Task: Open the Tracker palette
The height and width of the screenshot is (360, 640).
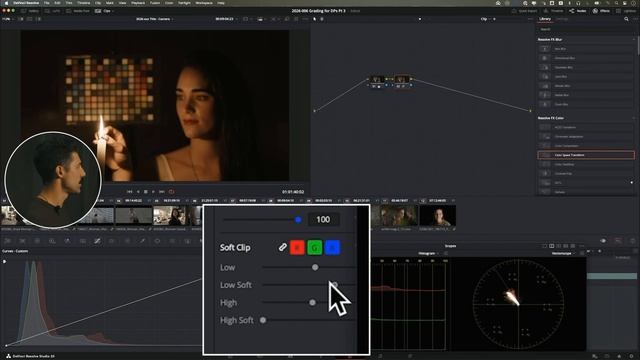Action: [x=172, y=241]
